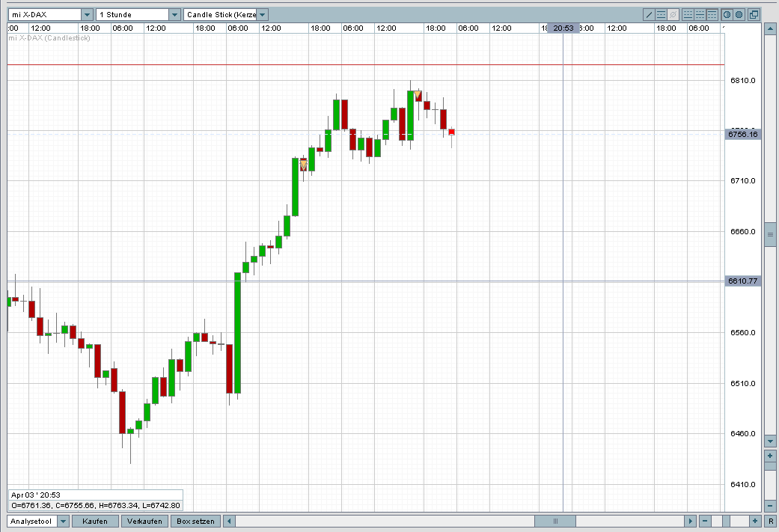Choose the grid style with top solid line
This screenshot has width=779, height=532.
pyautogui.click(x=712, y=15)
